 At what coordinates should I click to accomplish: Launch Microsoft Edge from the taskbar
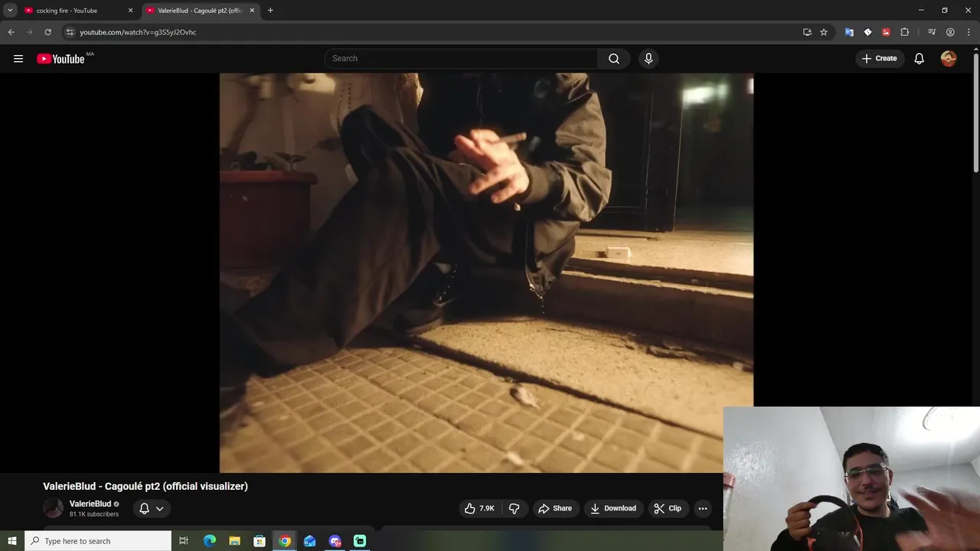210,541
